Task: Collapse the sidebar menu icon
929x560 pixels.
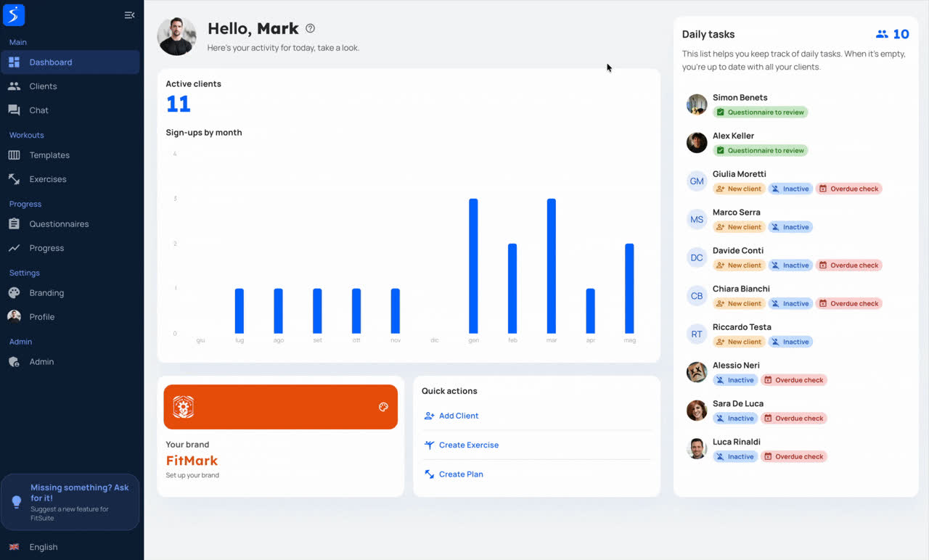Action: [129, 15]
